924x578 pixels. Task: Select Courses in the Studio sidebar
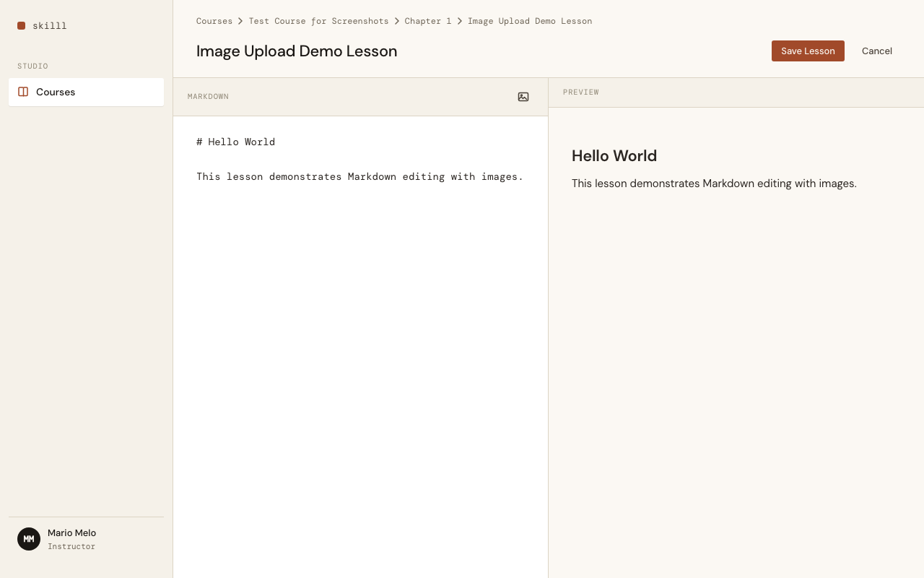point(86,92)
